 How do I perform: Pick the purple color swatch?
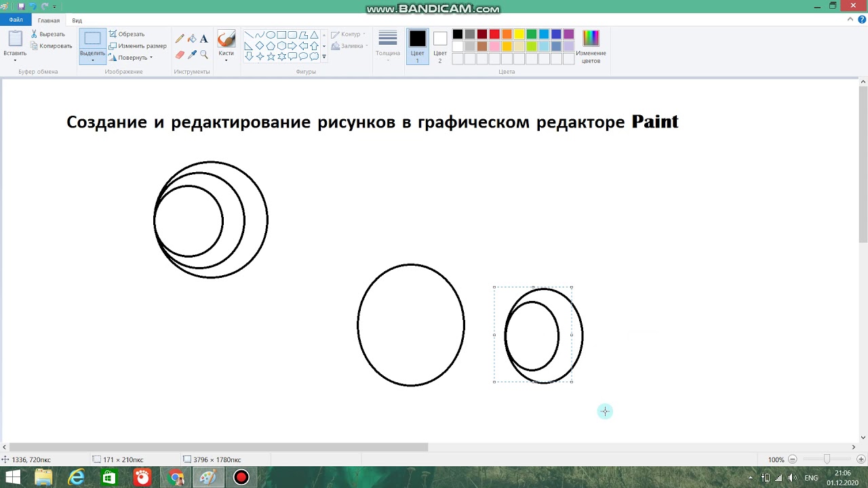(568, 34)
